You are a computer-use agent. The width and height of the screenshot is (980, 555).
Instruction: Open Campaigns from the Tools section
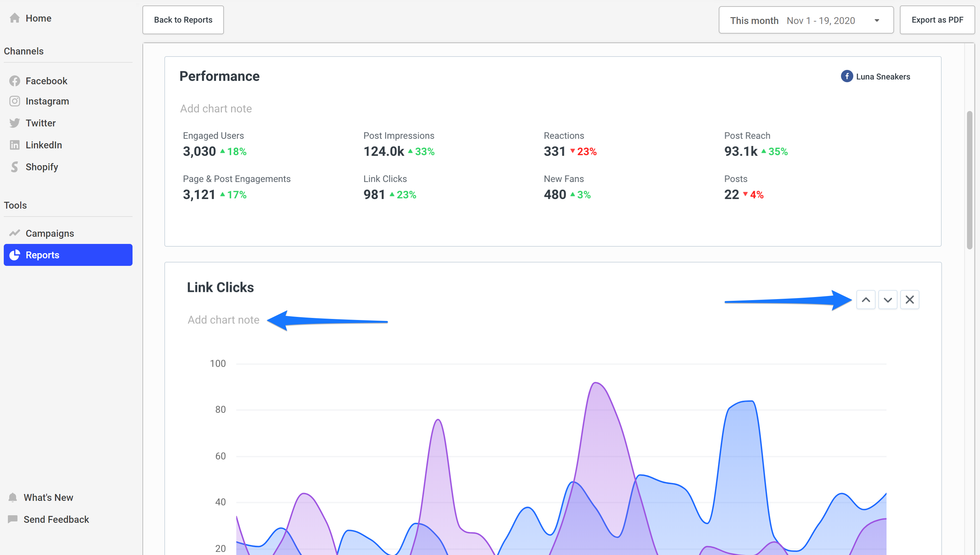[x=50, y=233]
